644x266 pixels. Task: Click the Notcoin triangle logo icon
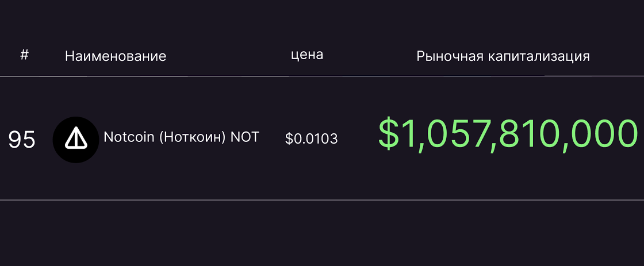pos(76,138)
